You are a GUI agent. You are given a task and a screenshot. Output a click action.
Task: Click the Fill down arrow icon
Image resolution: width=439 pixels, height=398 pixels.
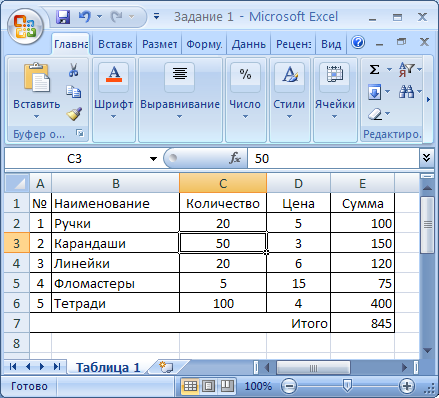point(374,92)
